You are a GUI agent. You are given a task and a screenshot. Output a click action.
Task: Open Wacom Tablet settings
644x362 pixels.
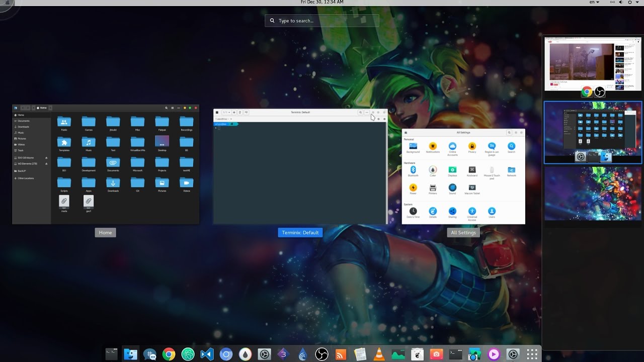[472, 189]
